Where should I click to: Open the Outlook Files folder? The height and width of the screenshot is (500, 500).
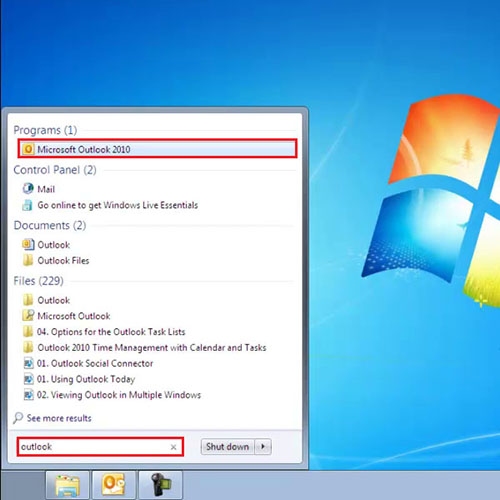tap(63, 261)
